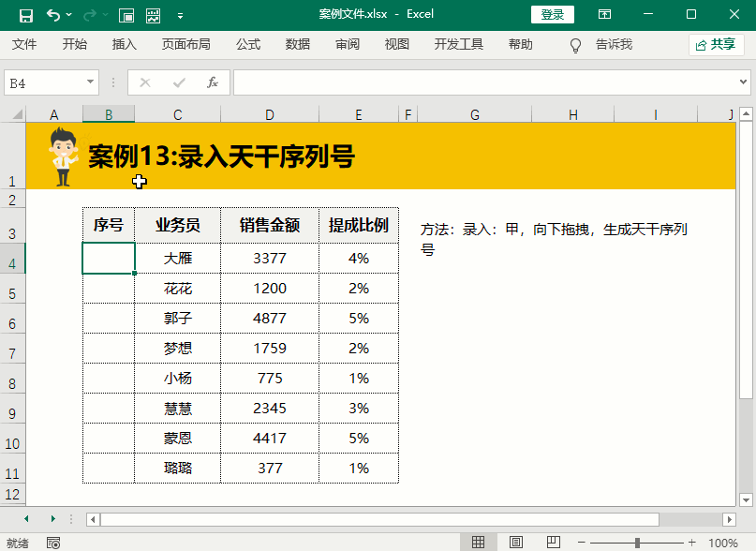Open the 插入 ribbon tab
This screenshot has width=756, height=551.
(x=124, y=44)
